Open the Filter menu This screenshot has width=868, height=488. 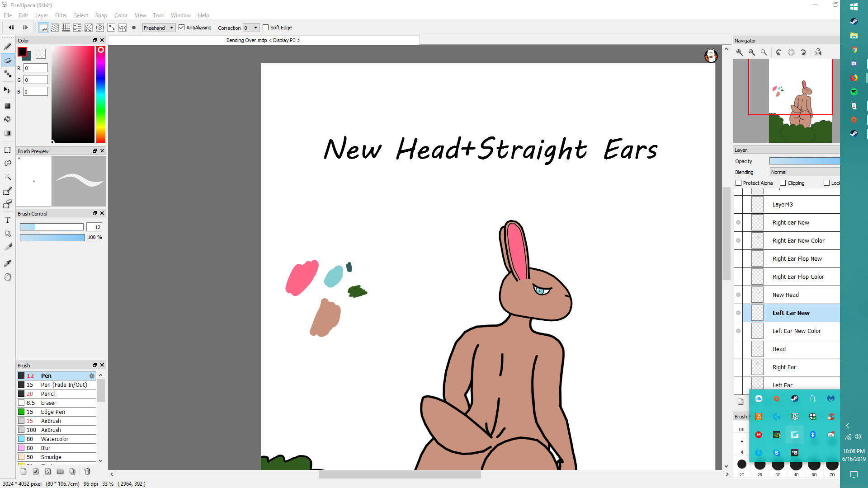(x=61, y=15)
